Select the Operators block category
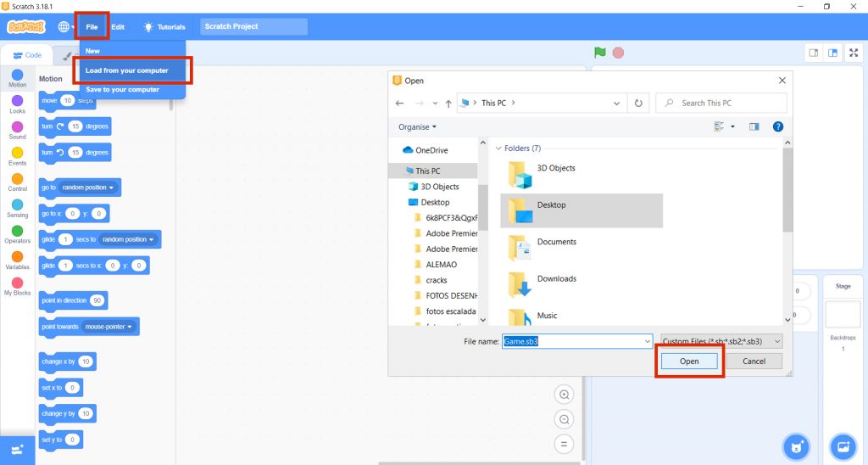Screen dimensions: 868x465 (17, 234)
